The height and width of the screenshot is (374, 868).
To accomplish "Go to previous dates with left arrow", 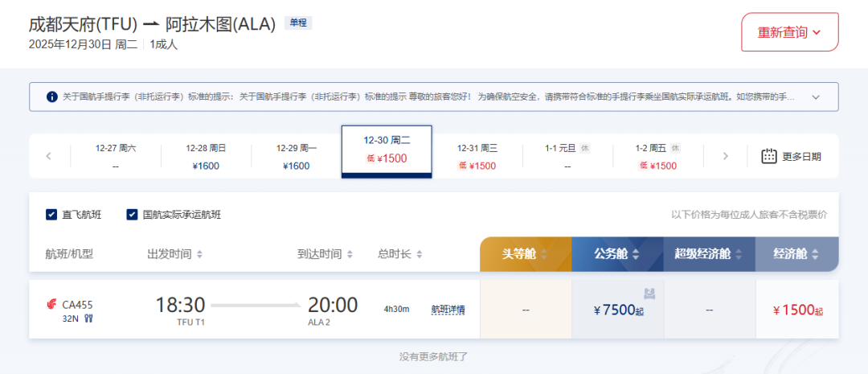I will coord(48,156).
